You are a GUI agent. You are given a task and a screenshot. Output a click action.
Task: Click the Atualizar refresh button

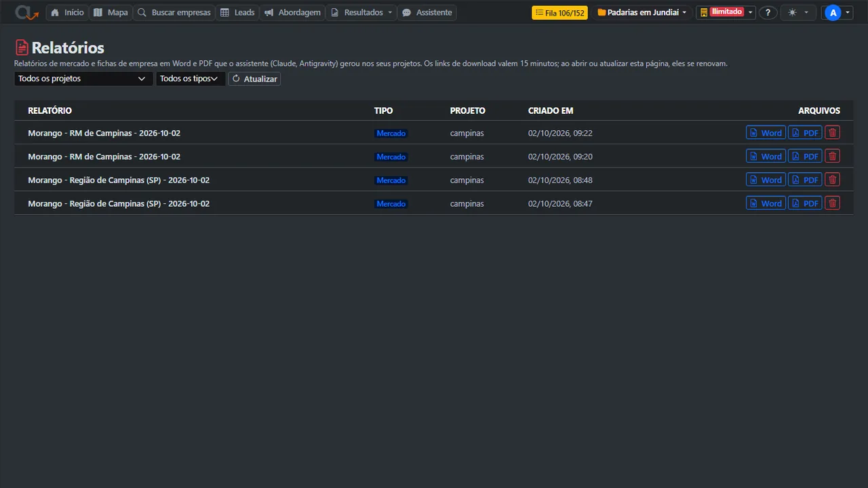[x=254, y=79]
